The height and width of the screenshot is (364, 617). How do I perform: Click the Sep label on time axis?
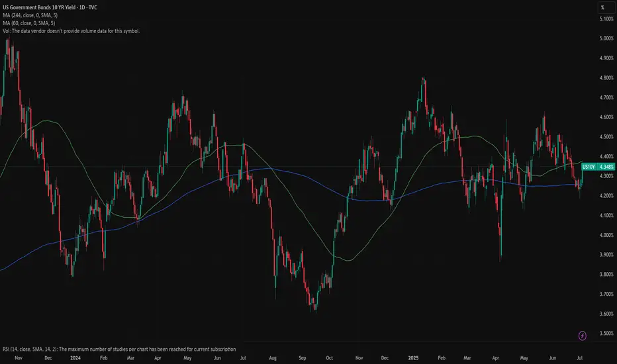tap(302, 358)
